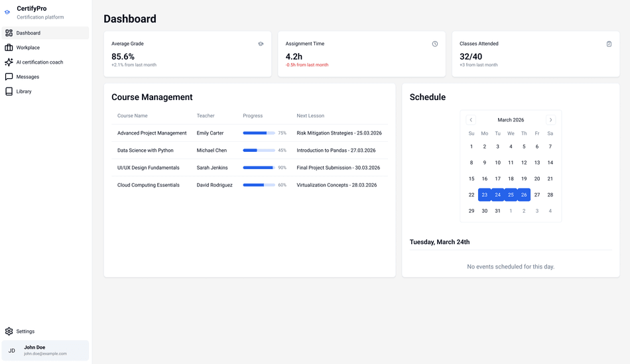
Task: Click the clipboard icon on Classes Attended card
Action: tap(609, 44)
